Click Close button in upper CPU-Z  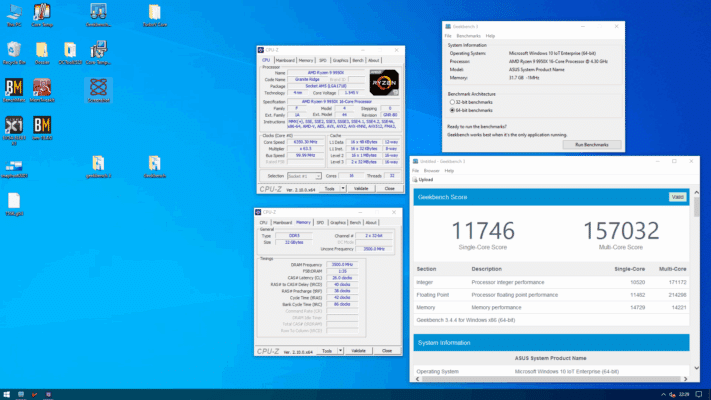click(x=389, y=189)
